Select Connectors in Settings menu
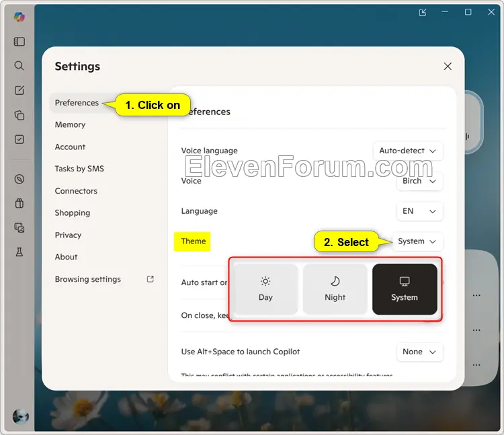The width and height of the screenshot is (504, 435). pyautogui.click(x=76, y=191)
